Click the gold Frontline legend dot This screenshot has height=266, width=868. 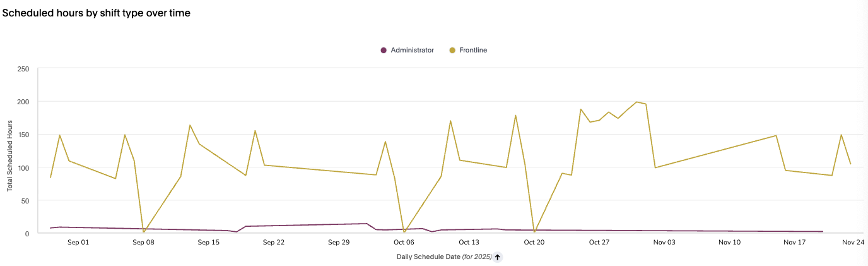452,50
